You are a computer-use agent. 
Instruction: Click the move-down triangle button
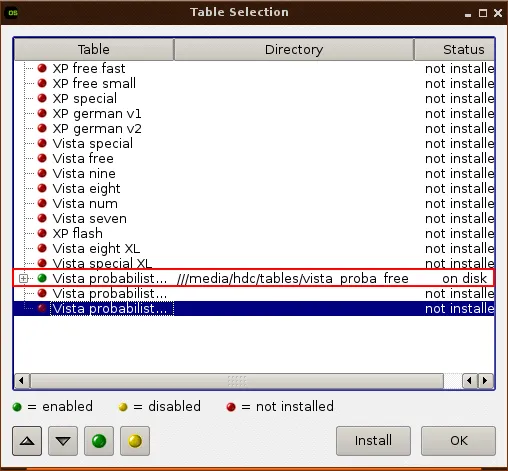click(x=63, y=441)
